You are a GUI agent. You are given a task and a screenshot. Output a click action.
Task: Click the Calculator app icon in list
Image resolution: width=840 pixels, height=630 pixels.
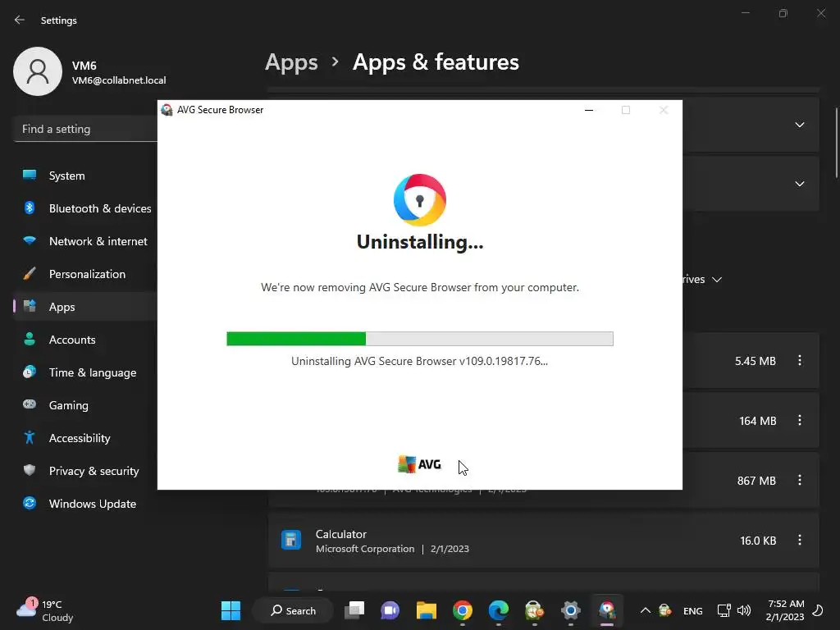[291, 540]
